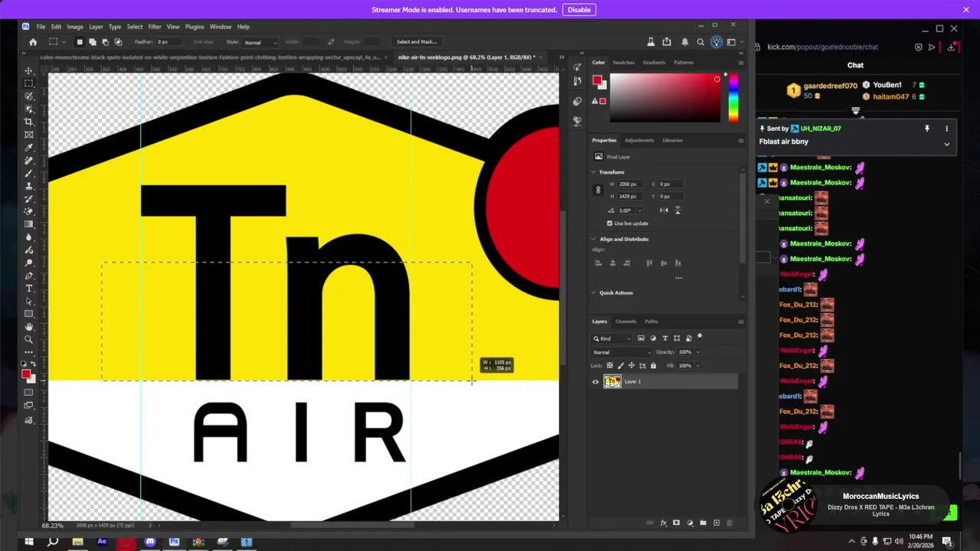Screen dimensions: 980x551
Task: Click Lock image pixels brush icon
Action: click(x=620, y=366)
